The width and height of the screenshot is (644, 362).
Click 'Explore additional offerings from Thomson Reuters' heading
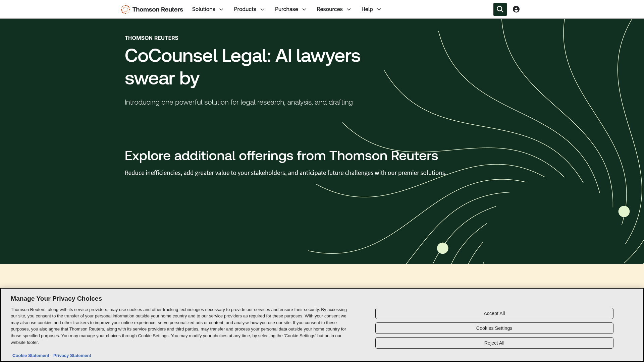[x=281, y=156]
